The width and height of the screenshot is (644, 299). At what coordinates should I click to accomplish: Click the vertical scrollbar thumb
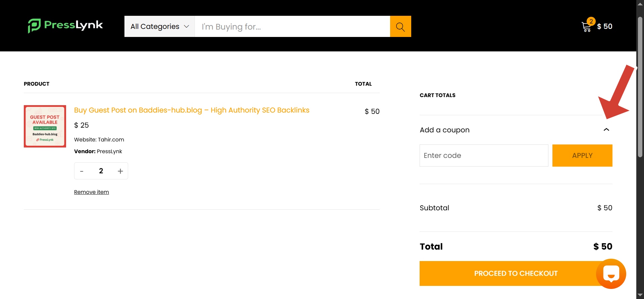pyautogui.click(x=640, y=87)
